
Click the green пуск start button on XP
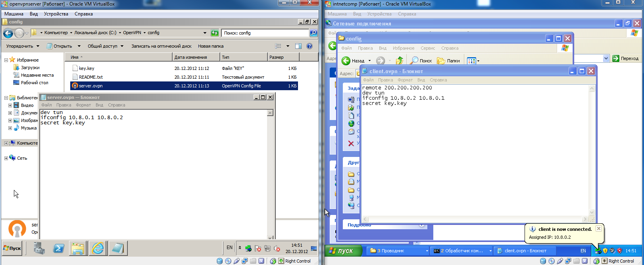click(344, 251)
